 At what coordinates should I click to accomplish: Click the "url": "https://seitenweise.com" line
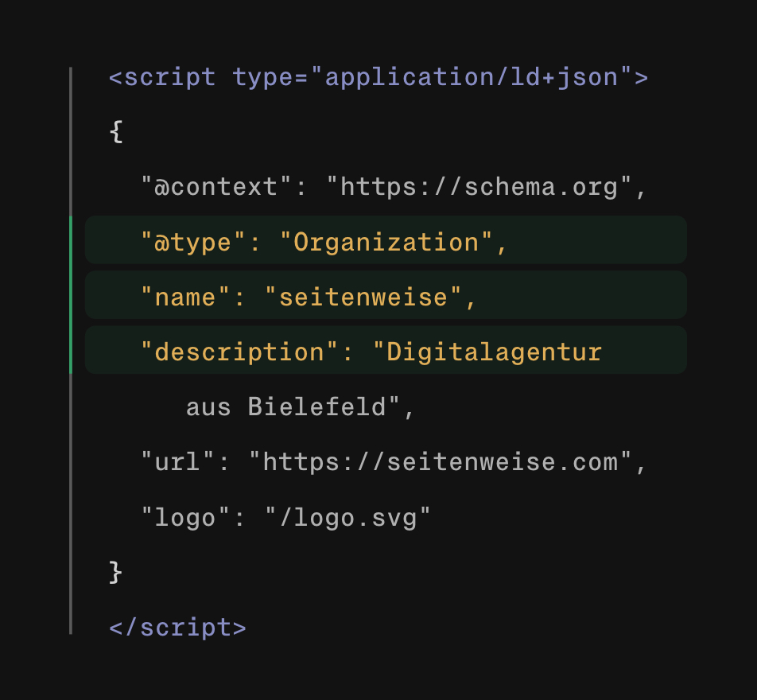point(394,462)
